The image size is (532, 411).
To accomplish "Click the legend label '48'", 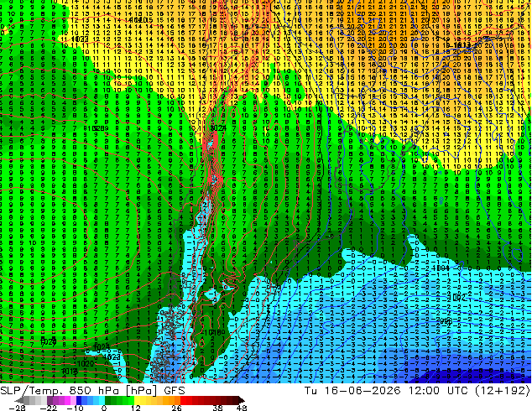I will (x=242, y=408).
